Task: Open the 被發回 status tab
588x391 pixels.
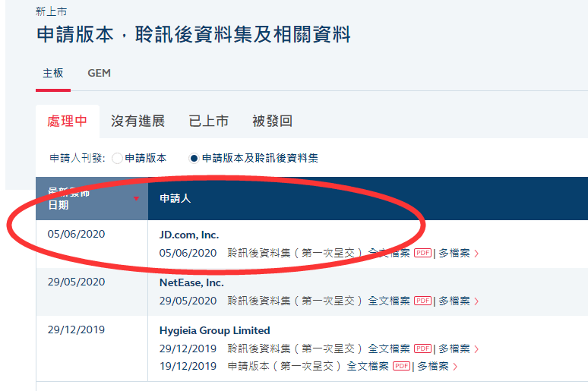Action: (x=272, y=121)
